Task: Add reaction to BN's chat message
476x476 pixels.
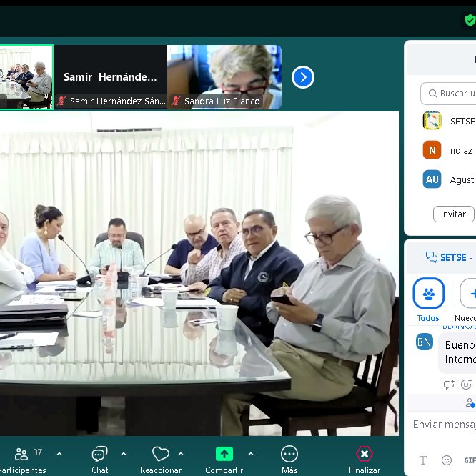Action: point(466,385)
